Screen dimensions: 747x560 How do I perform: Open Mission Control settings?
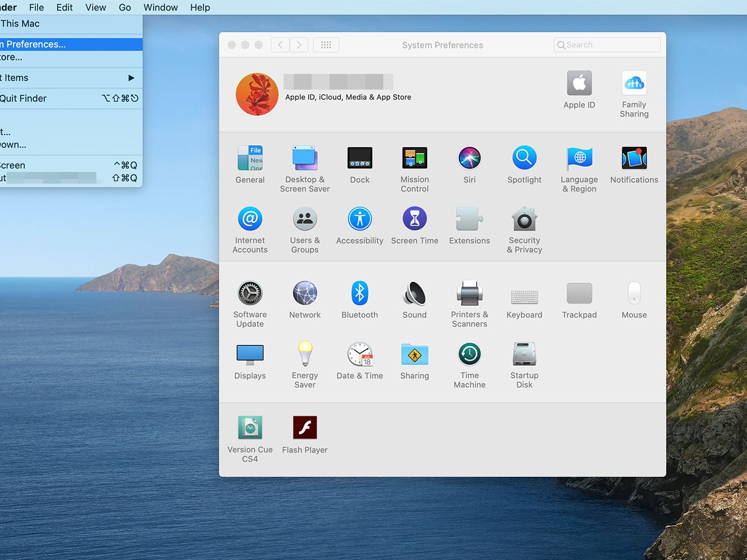[414, 158]
